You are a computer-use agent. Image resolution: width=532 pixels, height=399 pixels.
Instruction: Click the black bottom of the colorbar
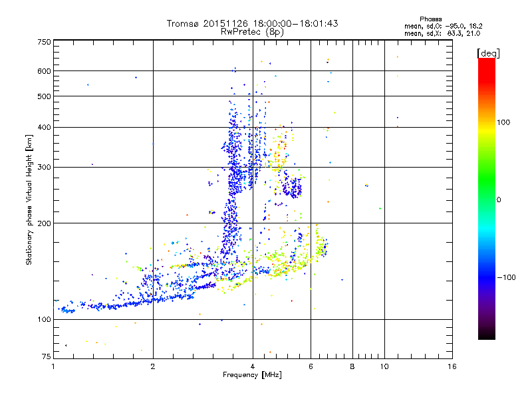(487, 335)
